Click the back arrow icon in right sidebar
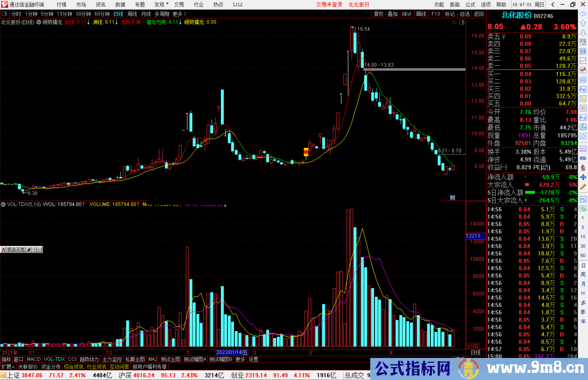Image resolution: width=588 pixels, height=380 pixels. pyautogui.click(x=583, y=14)
